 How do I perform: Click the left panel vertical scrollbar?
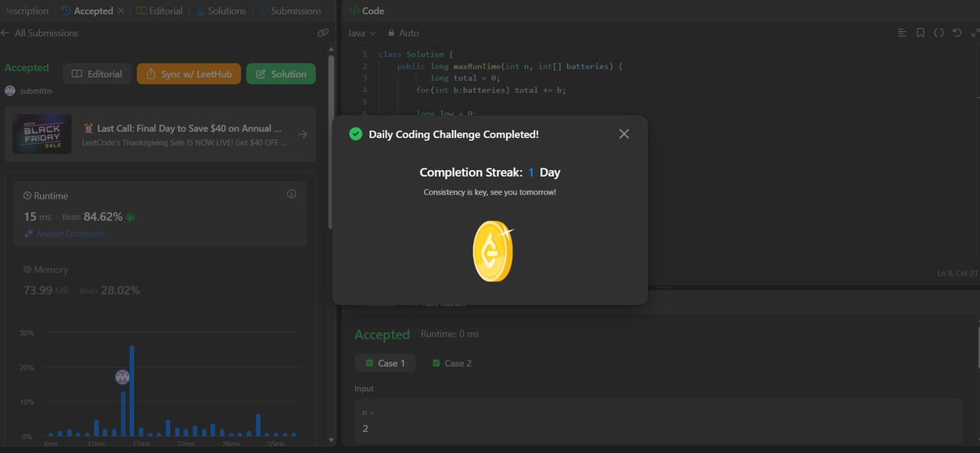pyautogui.click(x=331, y=141)
